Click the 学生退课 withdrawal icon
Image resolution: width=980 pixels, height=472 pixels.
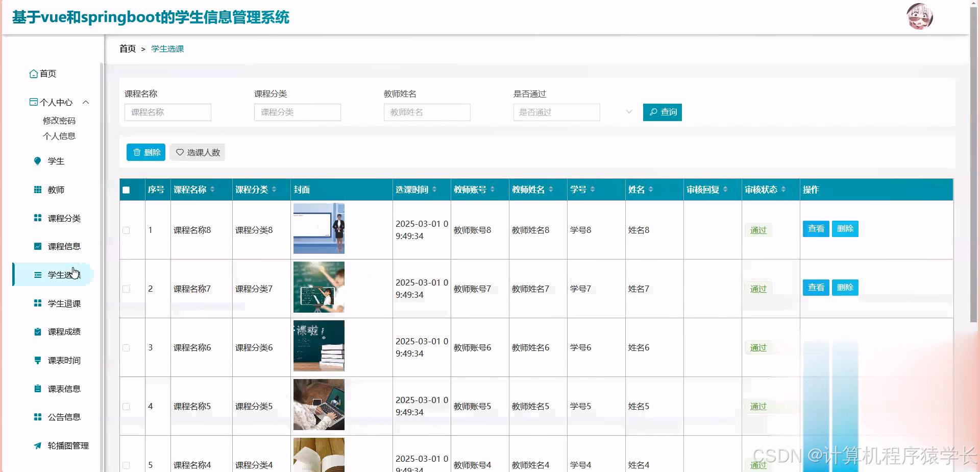[x=37, y=302]
